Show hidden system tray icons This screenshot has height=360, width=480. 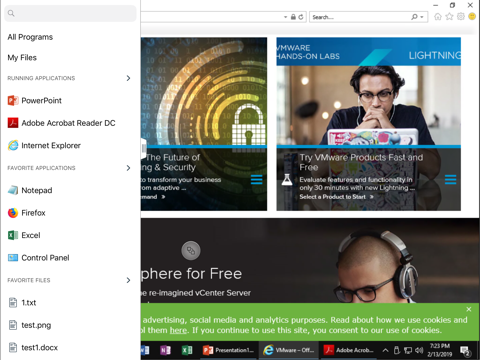[x=385, y=350]
